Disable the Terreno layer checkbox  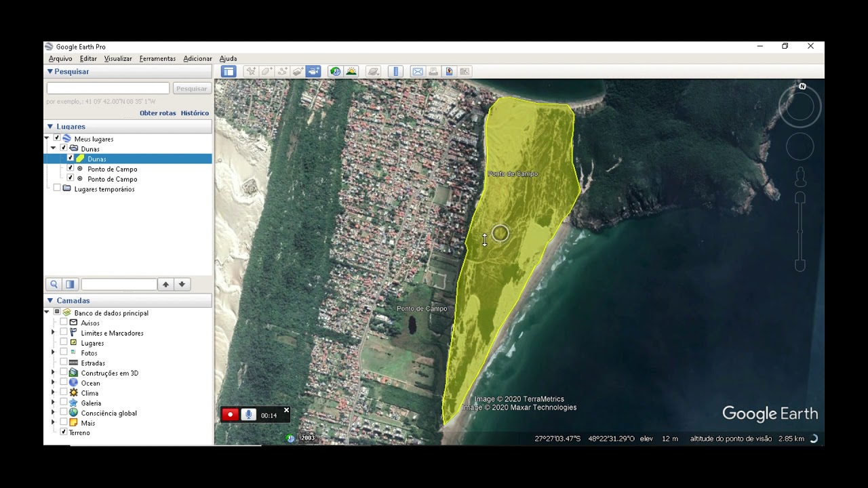point(64,432)
